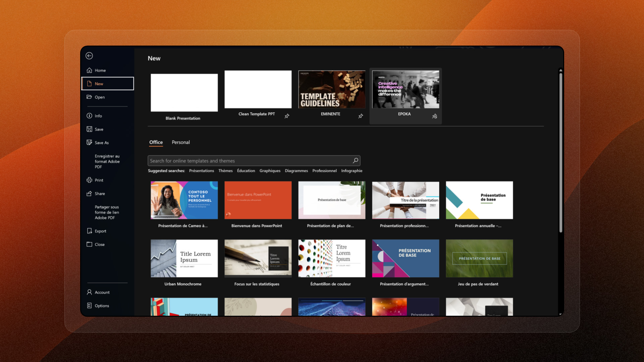The width and height of the screenshot is (644, 362).
Task: Select the Bienvenue dans PowerPoint template
Action: (x=258, y=200)
